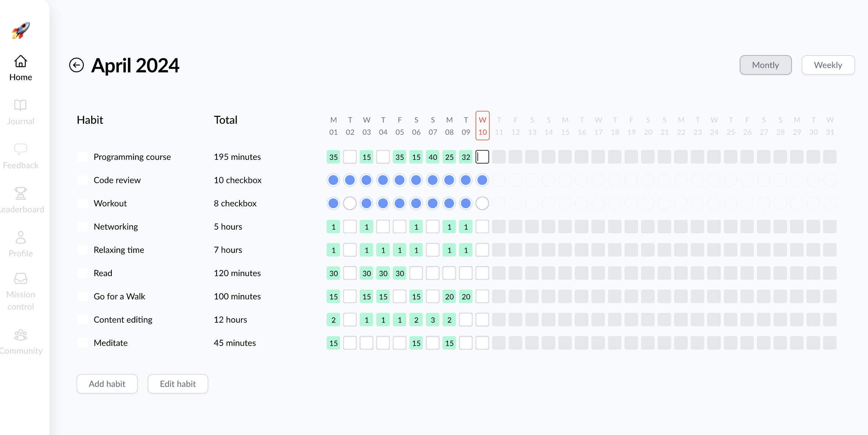Click the back arrow beside April 2024
The width and height of the screenshot is (868, 435).
pos(77,65)
